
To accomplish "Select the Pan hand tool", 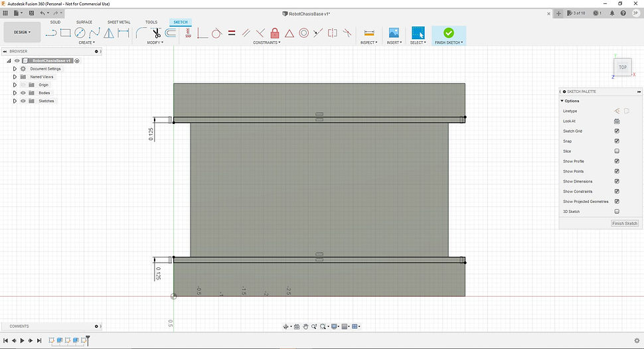I will (x=305, y=326).
